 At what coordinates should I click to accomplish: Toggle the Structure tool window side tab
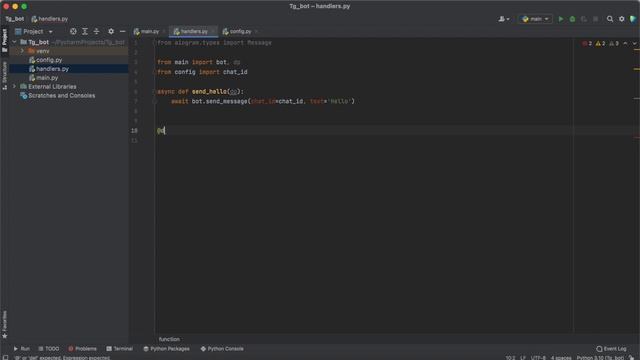point(4,76)
